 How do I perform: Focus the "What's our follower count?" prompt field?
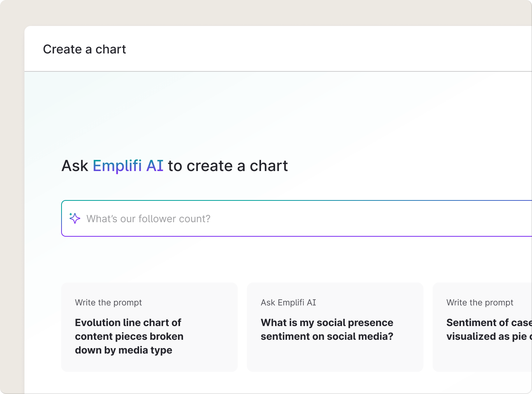coord(268,219)
